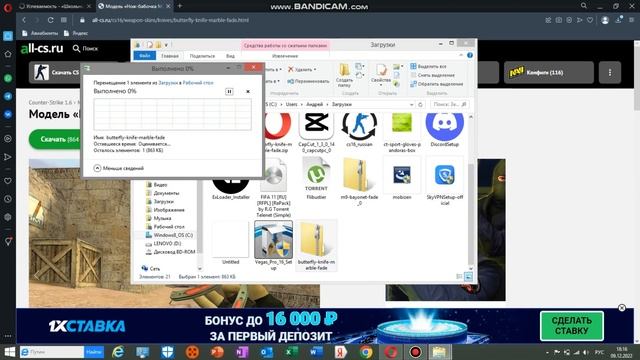Select the mobizen installer file
This screenshot has height=360, width=640.
[x=402, y=179]
